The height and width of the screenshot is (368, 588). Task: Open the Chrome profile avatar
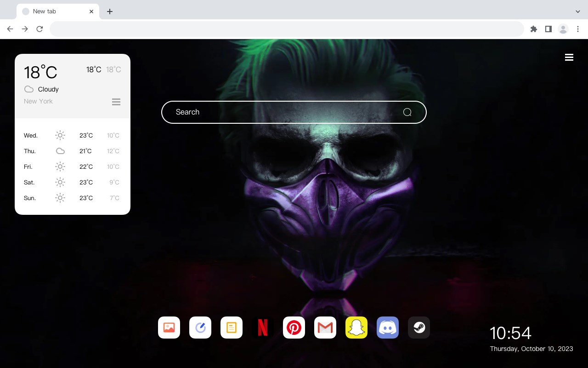(563, 29)
